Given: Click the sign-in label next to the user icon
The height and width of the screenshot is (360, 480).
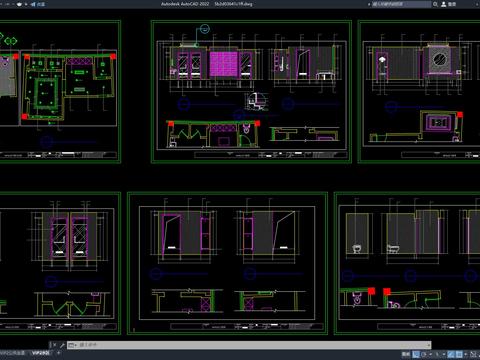Looking at the screenshot, I should (x=452, y=4).
